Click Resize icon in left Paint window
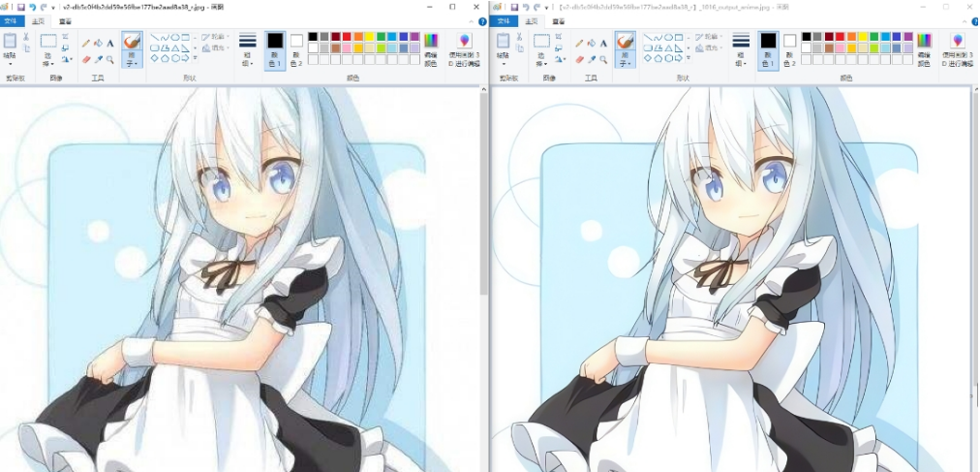This screenshot has width=980, height=472. point(66,48)
